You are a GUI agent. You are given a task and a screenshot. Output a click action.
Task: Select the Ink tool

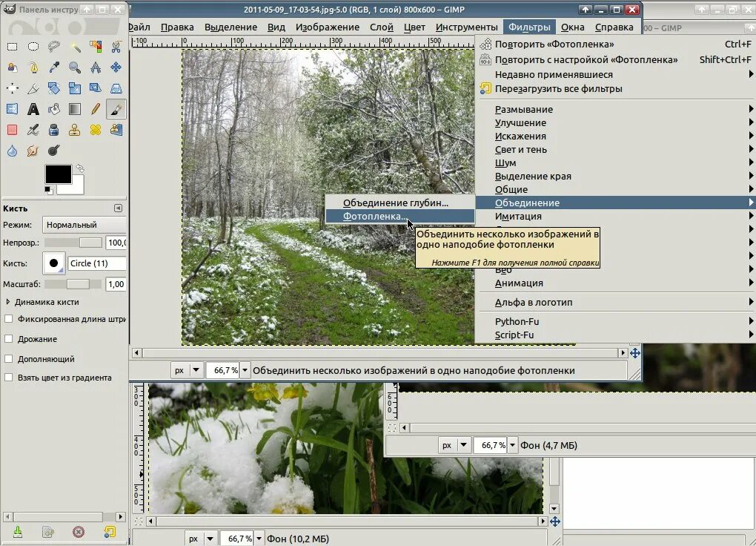pyautogui.click(x=53, y=130)
